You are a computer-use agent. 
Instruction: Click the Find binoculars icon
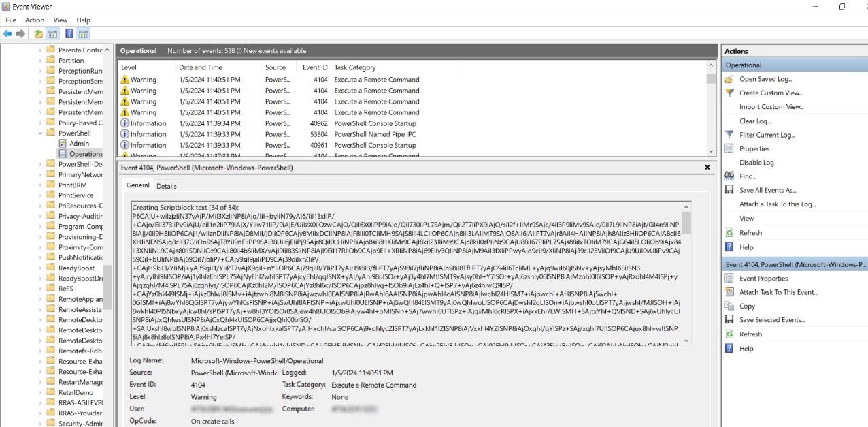click(x=729, y=176)
